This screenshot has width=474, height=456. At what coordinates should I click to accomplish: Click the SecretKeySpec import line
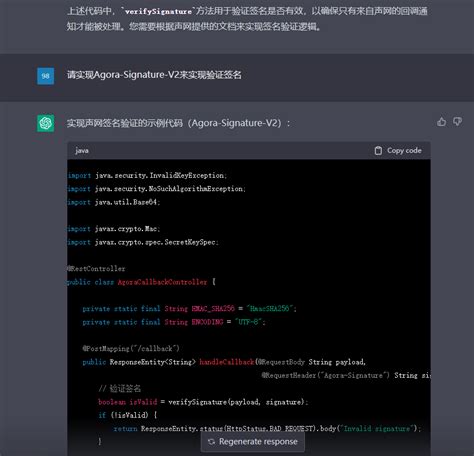pyautogui.click(x=143, y=242)
